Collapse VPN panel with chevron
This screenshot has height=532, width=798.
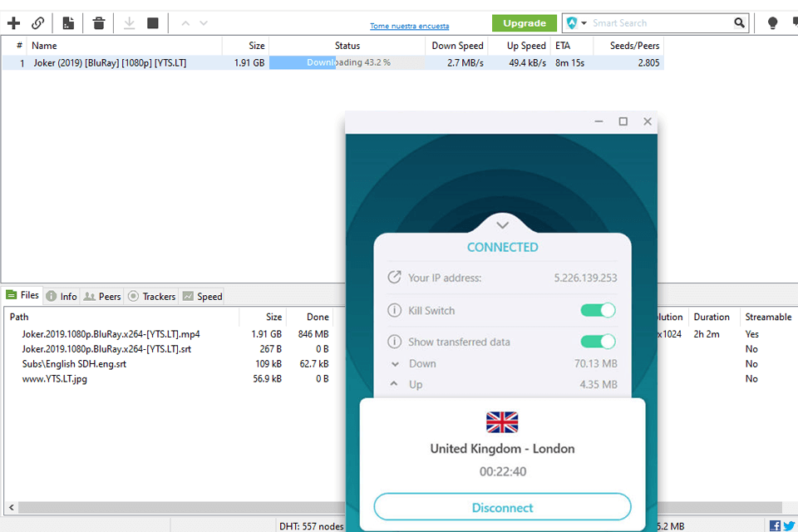[502, 225]
